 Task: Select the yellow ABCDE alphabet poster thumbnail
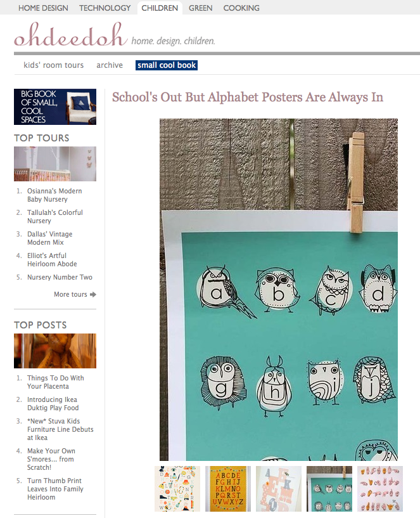[x=228, y=489]
